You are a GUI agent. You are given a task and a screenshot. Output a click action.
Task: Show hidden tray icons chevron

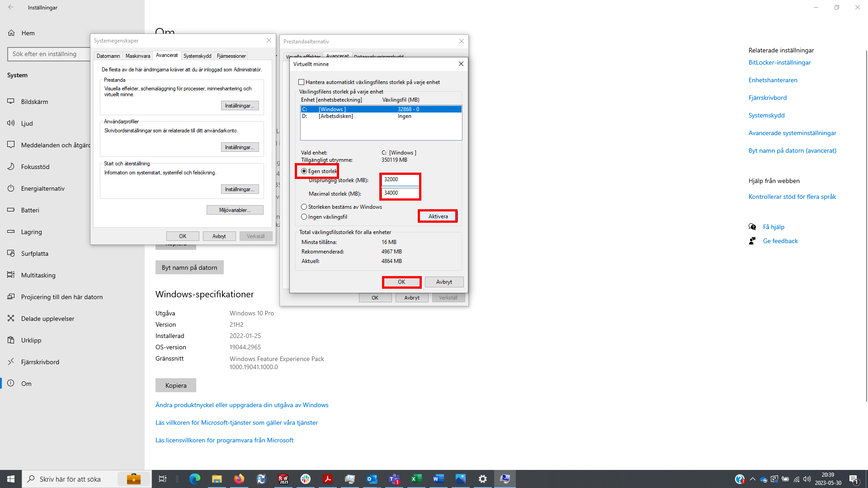(752, 479)
